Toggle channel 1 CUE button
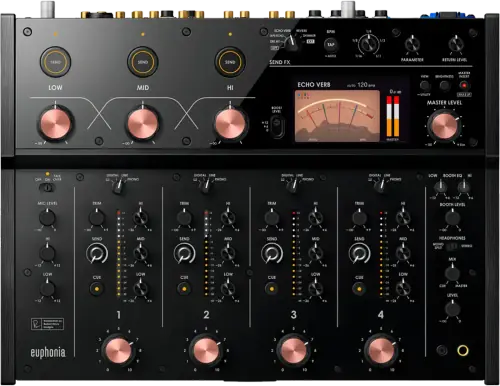 click(97, 289)
